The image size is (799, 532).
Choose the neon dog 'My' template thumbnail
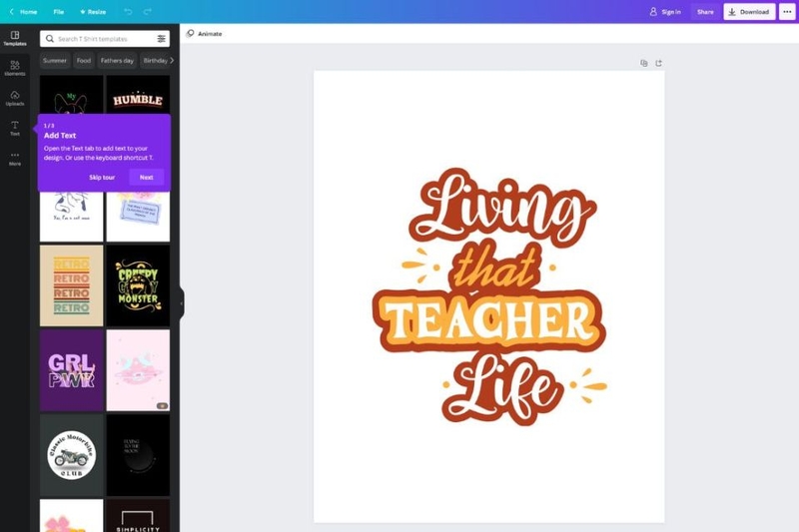tap(71, 95)
